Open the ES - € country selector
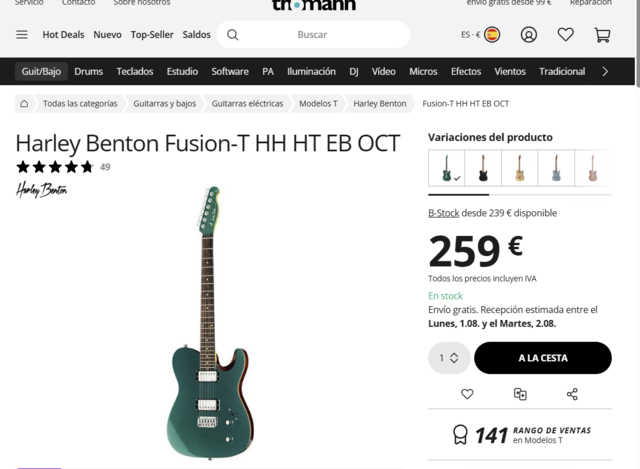The height and width of the screenshot is (469, 640). coord(480,35)
